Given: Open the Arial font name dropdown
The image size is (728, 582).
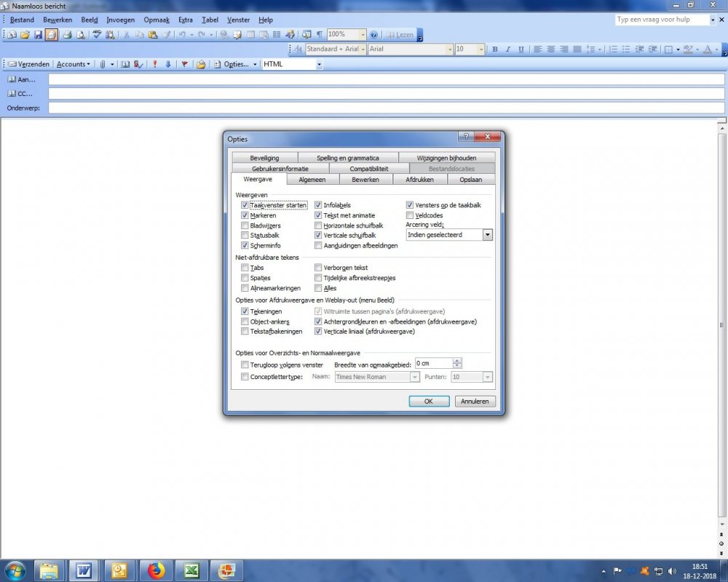Looking at the screenshot, I should point(449,49).
